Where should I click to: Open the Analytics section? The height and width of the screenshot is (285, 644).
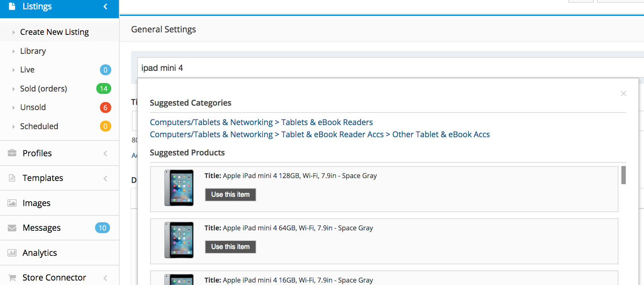tap(40, 253)
